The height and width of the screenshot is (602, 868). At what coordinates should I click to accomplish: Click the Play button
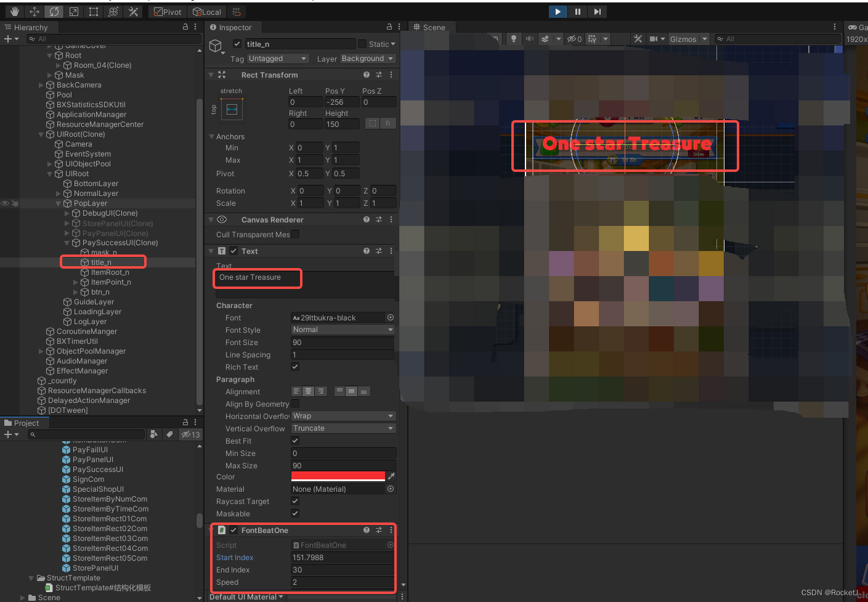click(558, 12)
